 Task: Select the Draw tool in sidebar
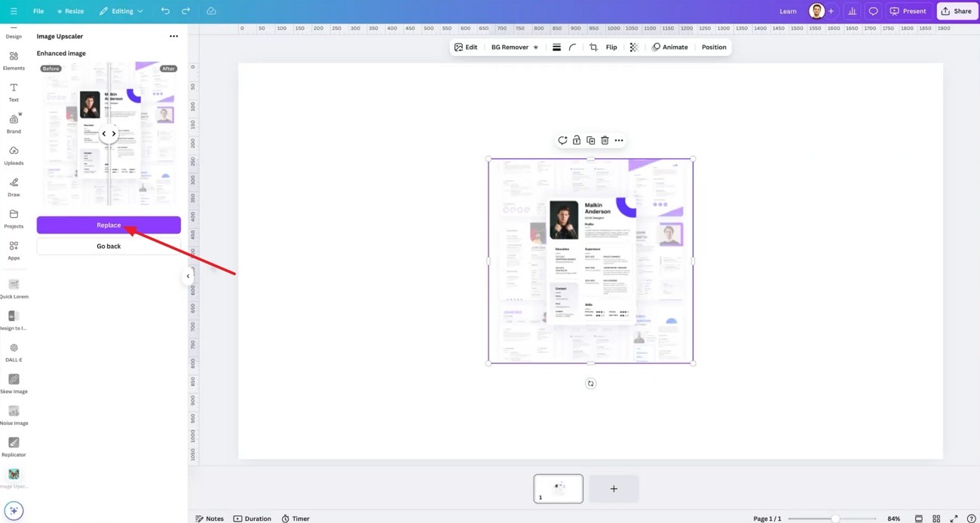tap(14, 187)
